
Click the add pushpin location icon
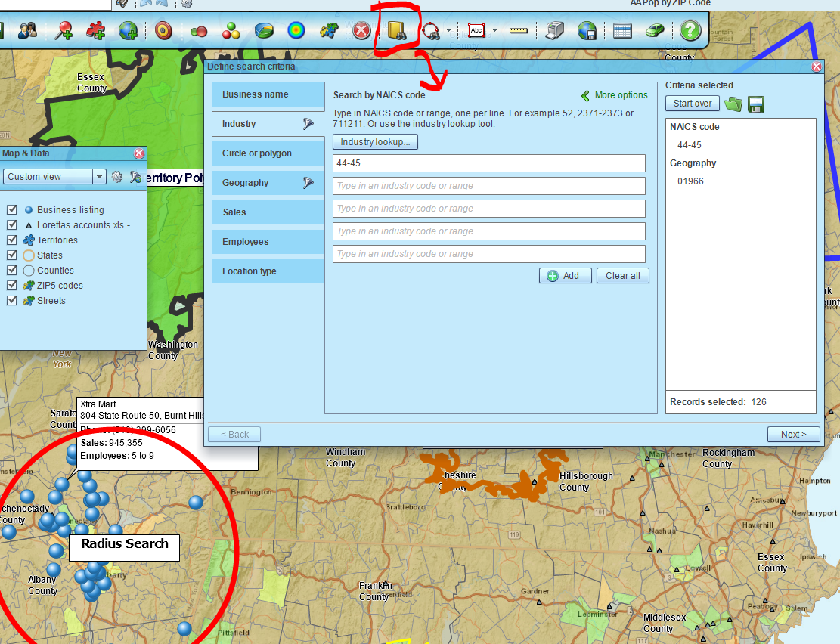point(64,30)
